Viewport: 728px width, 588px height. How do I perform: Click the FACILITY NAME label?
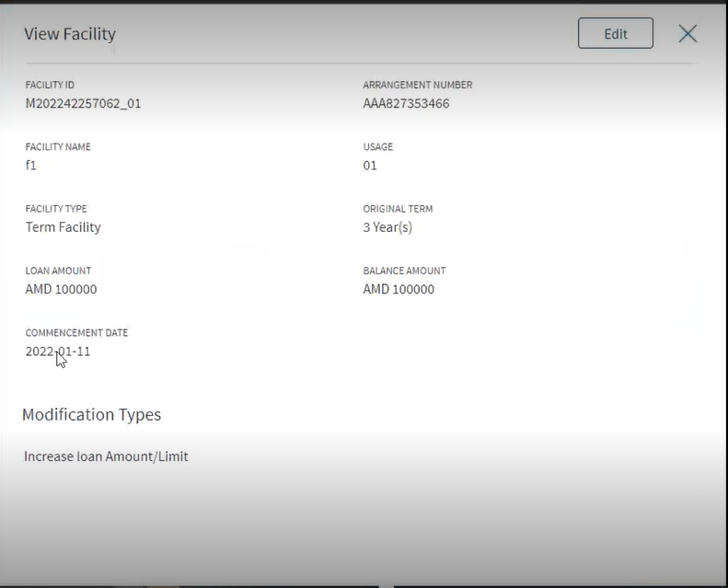[58, 146]
